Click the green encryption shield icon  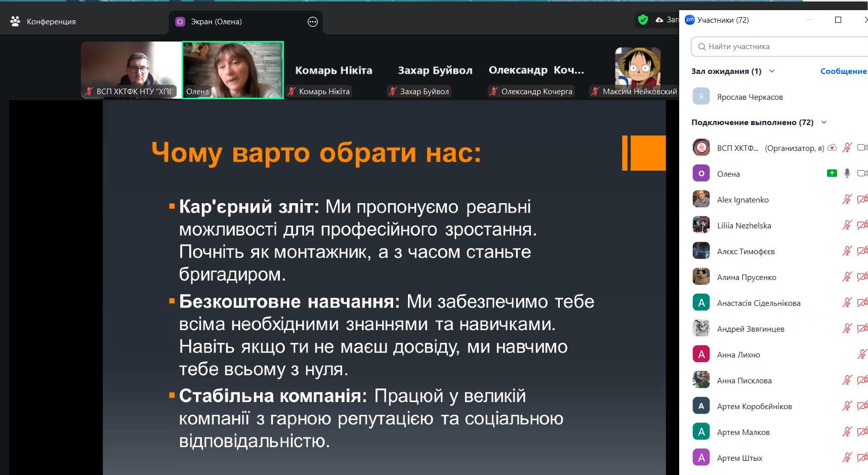pos(643,20)
